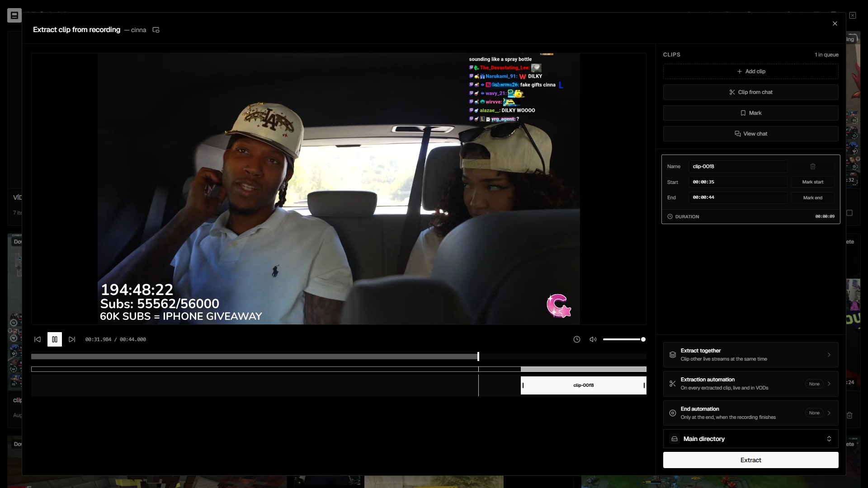Click the app logo icon in the top-left corner
This screenshot has width=868, height=488.
(x=14, y=15)
